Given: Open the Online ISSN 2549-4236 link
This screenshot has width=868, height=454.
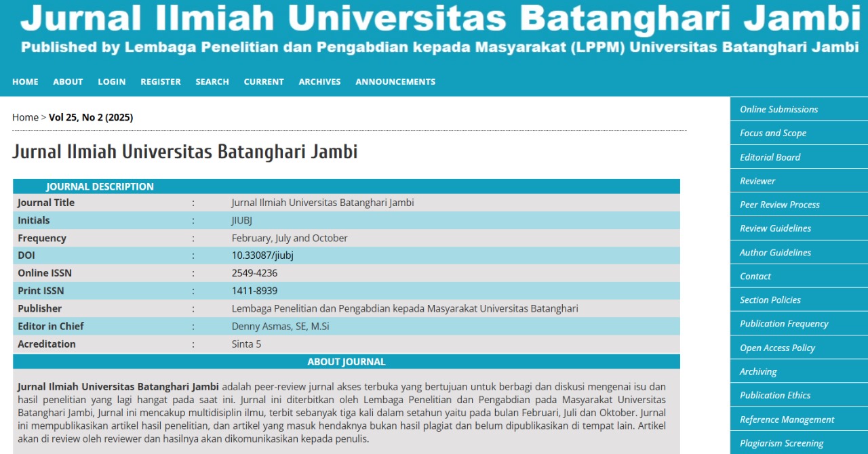Looking at the screenshot, I should tap(254, 273).
